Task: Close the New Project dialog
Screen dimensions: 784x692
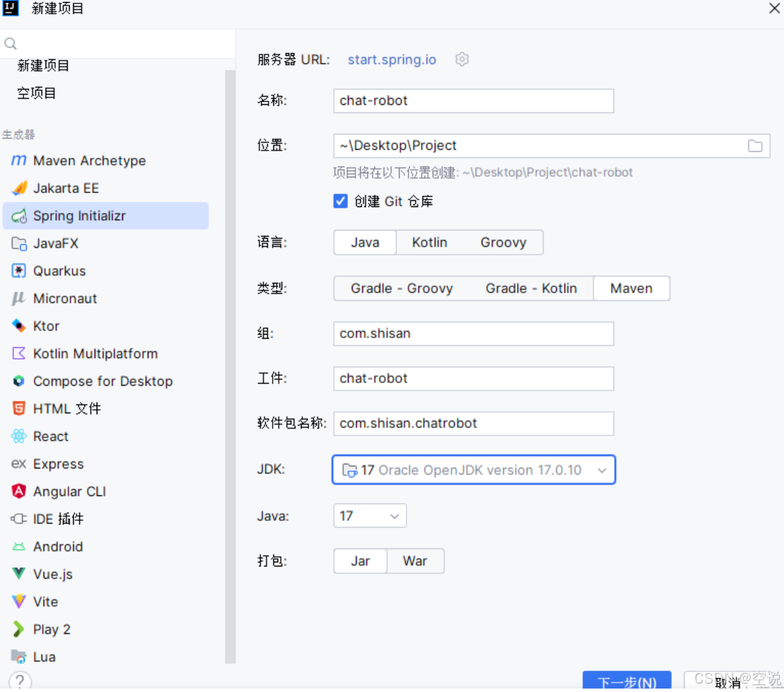Action: pos(774,8)
